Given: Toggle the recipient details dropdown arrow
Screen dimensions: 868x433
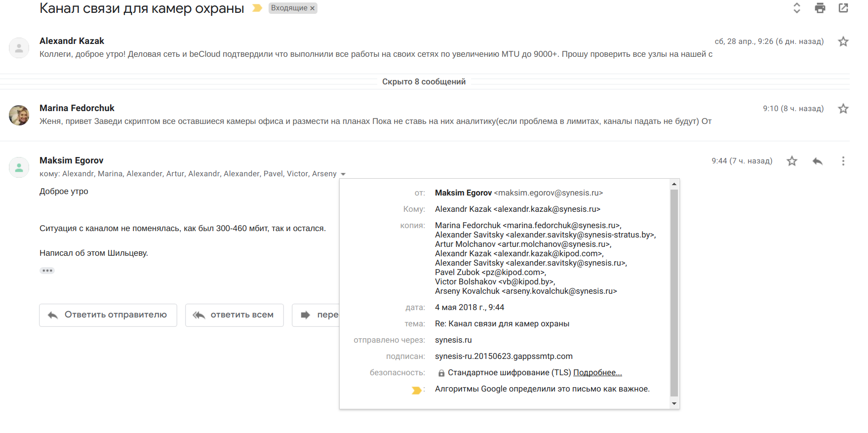Looking at the screenshot, I should 343,174.
